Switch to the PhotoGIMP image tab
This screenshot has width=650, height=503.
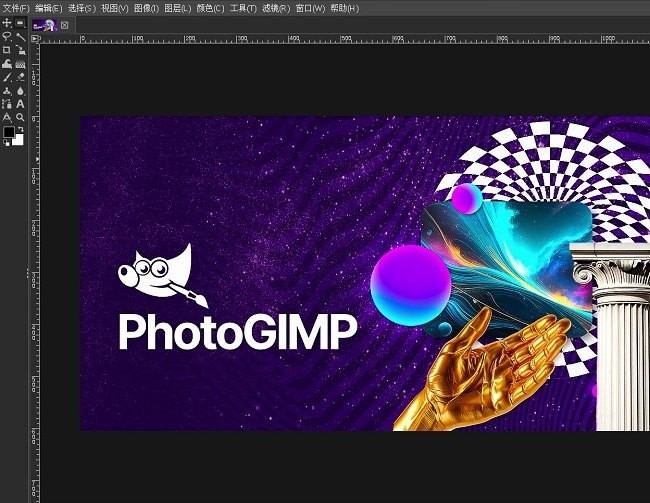(45, 24)
